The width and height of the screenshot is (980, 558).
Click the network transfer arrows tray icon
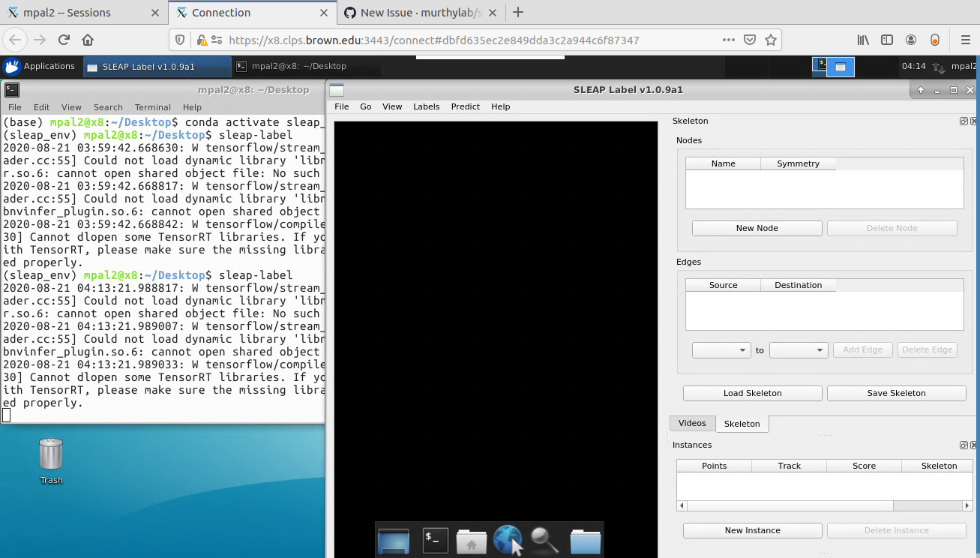click(x=938, y=67)
